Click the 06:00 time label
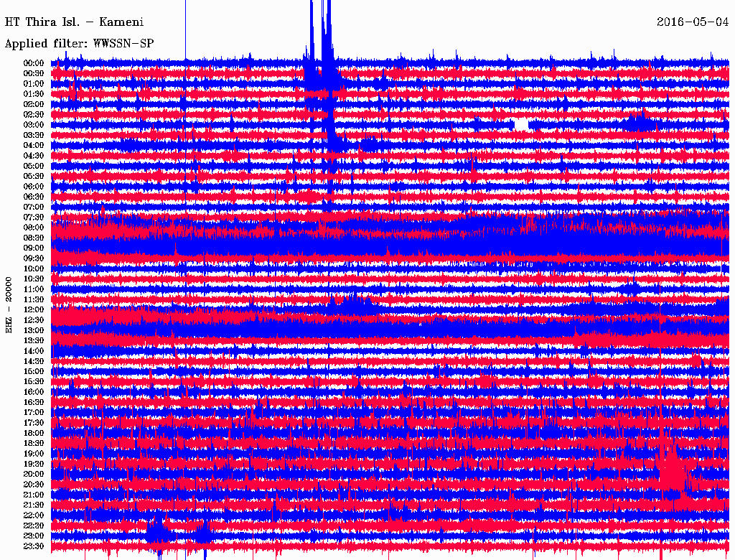Screen dimensions: 735x560 point(34,186)
